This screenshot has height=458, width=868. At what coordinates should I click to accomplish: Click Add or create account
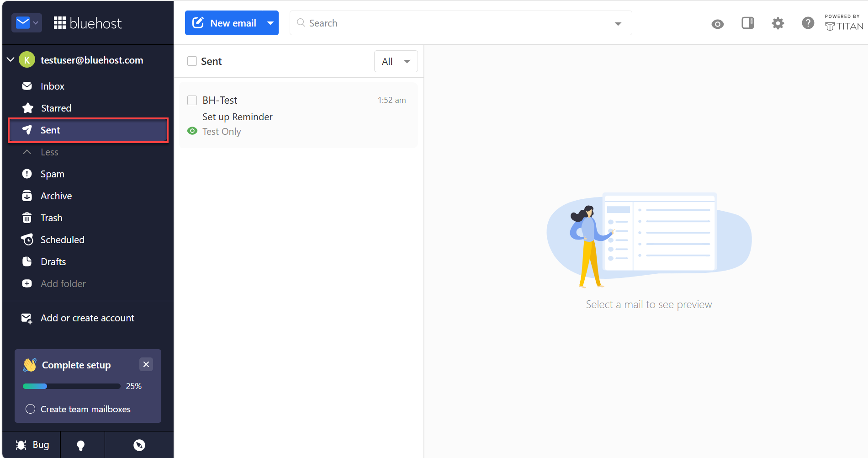pos(78,318)
